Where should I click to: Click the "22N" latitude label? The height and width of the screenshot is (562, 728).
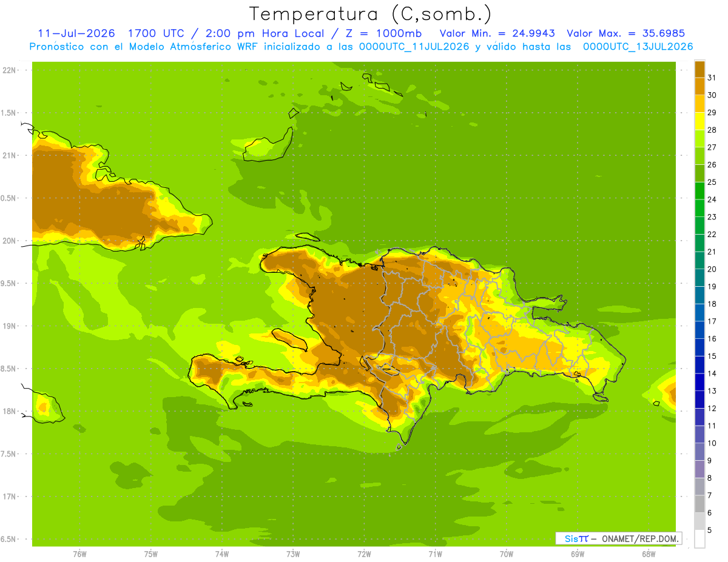pyautogui.click(x=8, y=70)
